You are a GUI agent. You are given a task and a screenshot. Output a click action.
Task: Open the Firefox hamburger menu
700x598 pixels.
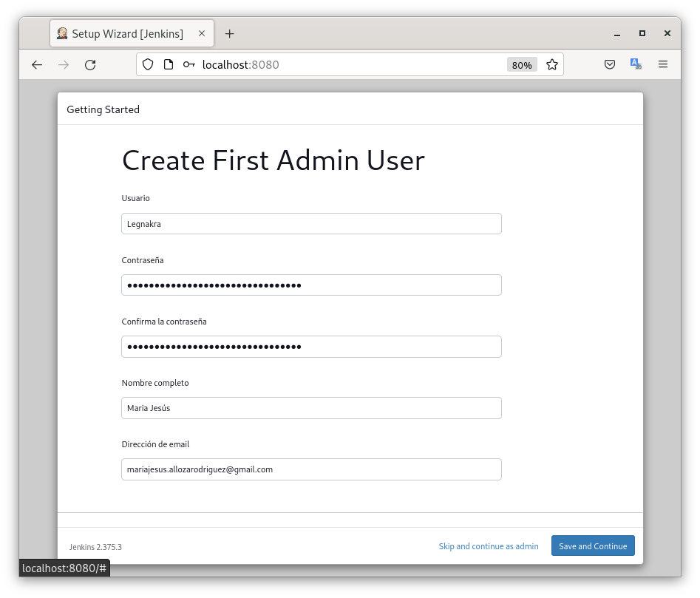pyautogui.click(x=663, y=65)
